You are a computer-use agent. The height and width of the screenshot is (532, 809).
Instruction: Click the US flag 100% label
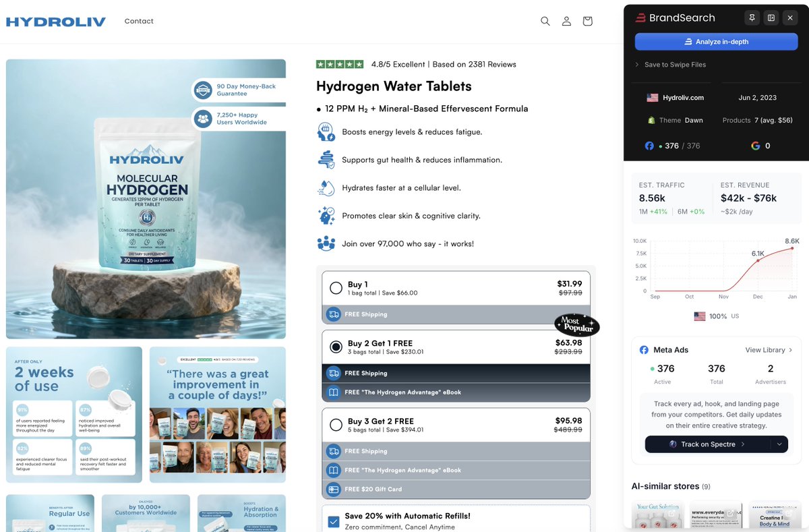click(x=716, y=316)
